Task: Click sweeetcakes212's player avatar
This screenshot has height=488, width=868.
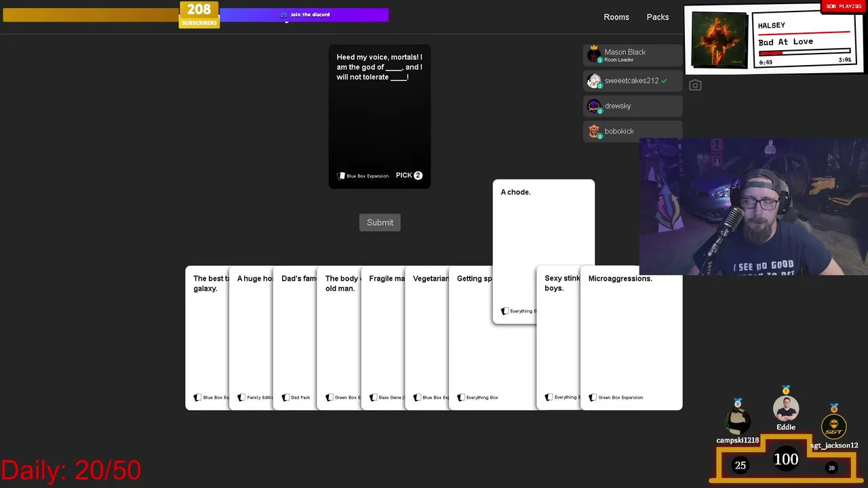Action: (x=594, y=81)
